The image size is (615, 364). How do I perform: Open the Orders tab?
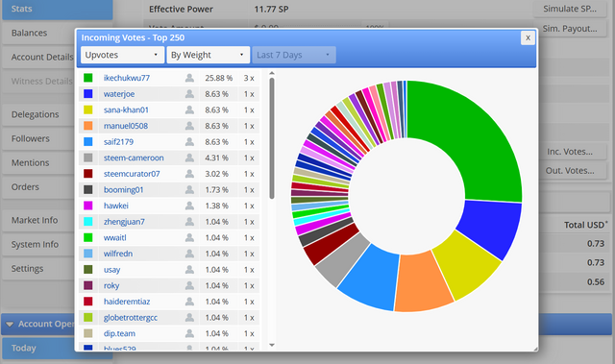point(38,187)
